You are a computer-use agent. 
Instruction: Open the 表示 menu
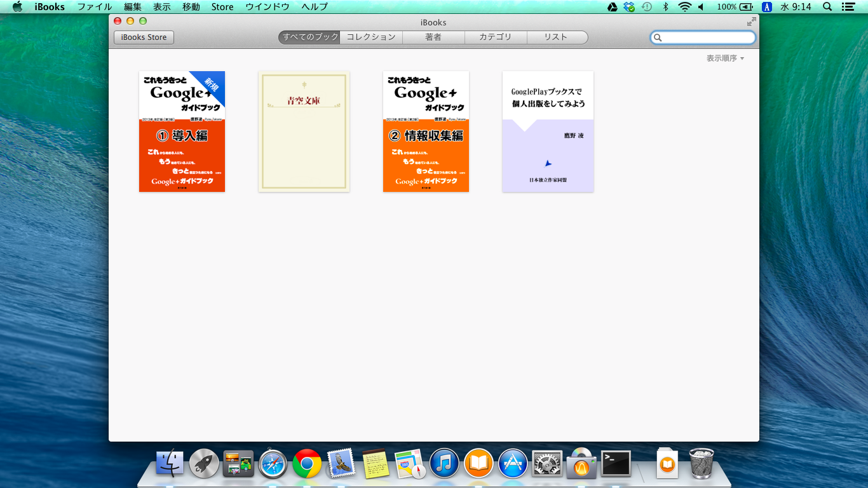click(162, 7)
